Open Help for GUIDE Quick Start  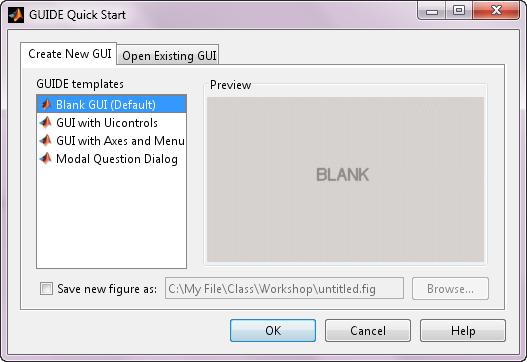(x=463, y=331)
